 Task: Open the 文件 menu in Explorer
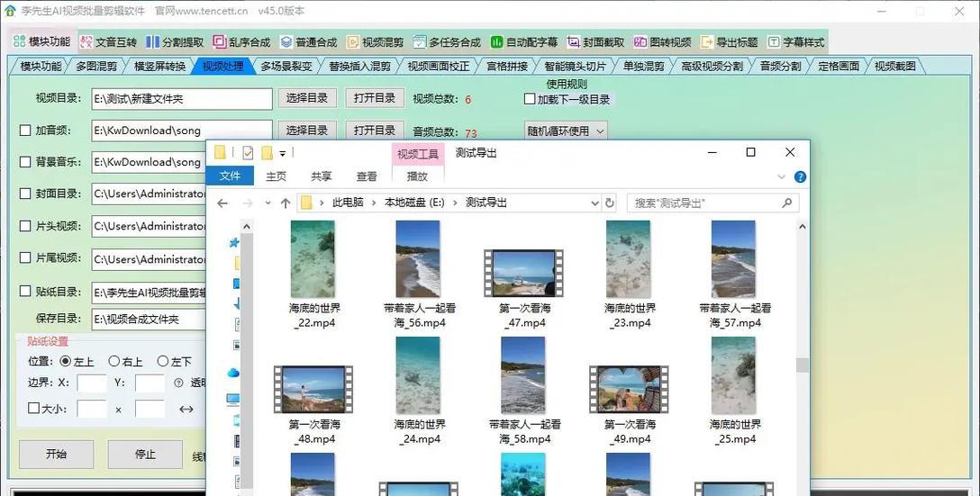pyautogui.click(x=230, y=176)
